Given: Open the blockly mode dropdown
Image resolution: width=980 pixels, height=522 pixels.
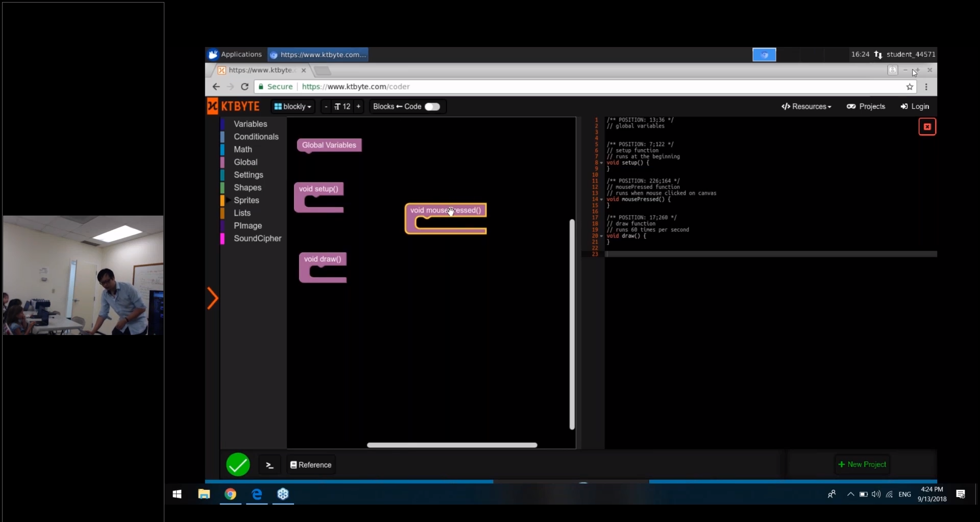Looking at the screenshot, I should (292, 106).
